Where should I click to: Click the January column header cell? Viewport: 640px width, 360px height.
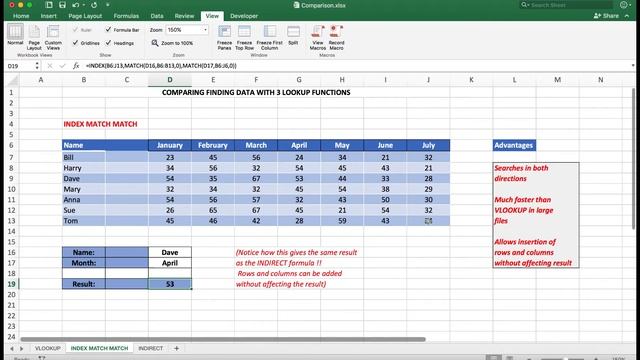(x=170, y=145)
